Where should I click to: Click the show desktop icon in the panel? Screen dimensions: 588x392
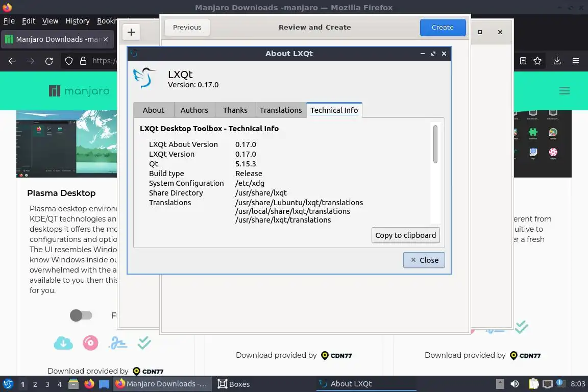[104, 384]
